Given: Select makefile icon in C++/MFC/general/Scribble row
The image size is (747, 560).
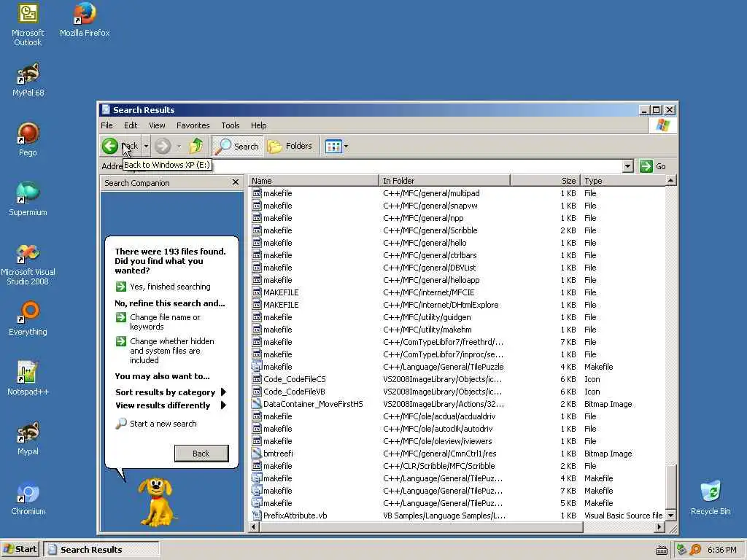Looking at the screenshot, I should tap(257, 230).
